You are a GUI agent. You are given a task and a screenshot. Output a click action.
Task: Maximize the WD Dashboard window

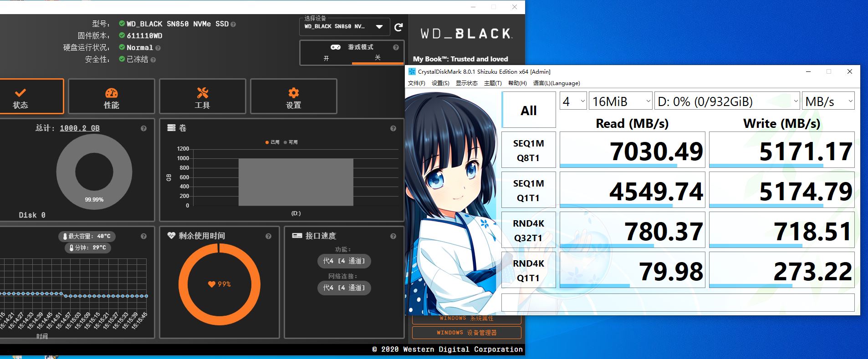(494, 7)
